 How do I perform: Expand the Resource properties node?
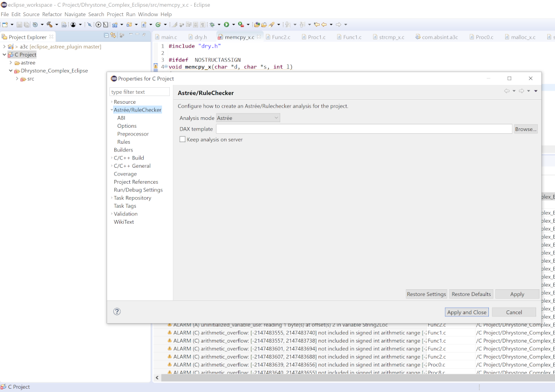click(112, 102)
